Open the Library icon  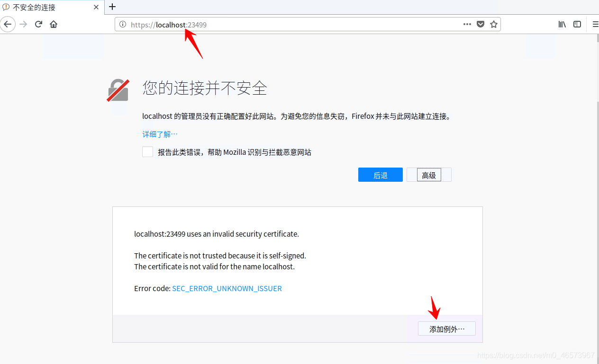[x=562, y=24]
